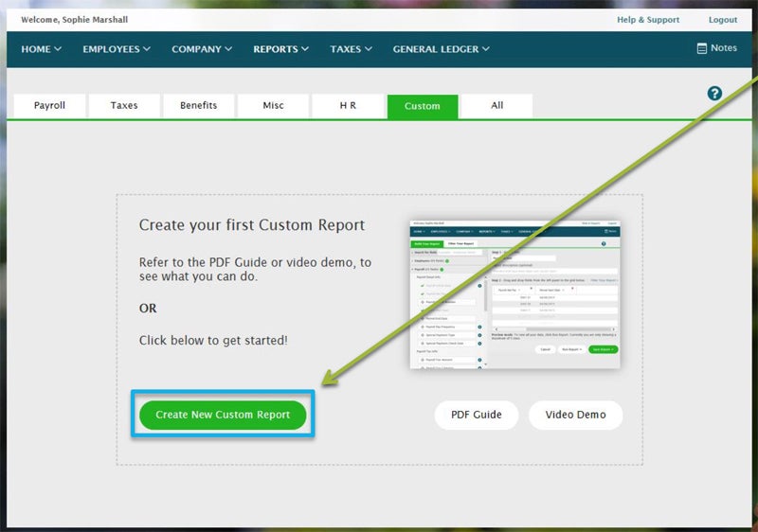Click Create New Custom Report button
Viewport: 758px width, 532px height.
click(x=223, y=415)
